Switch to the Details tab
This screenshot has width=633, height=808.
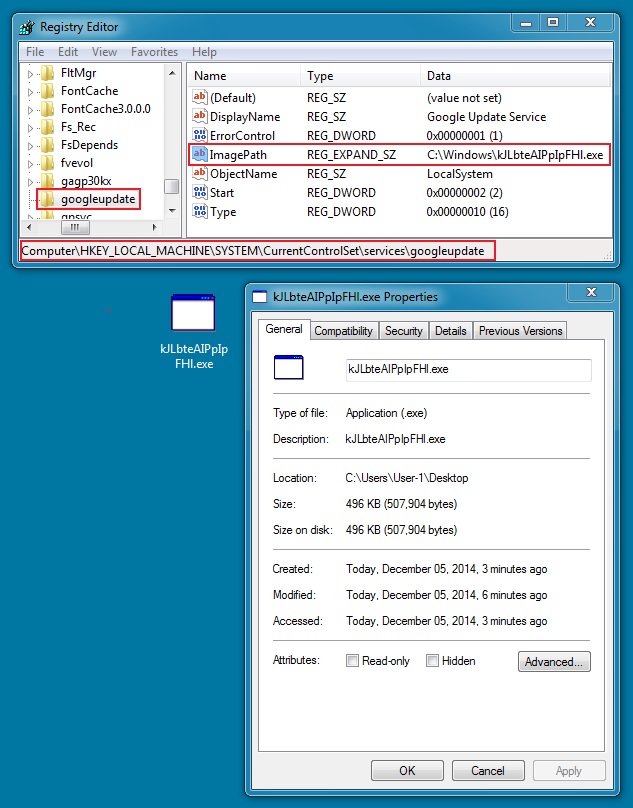(451, 331)
